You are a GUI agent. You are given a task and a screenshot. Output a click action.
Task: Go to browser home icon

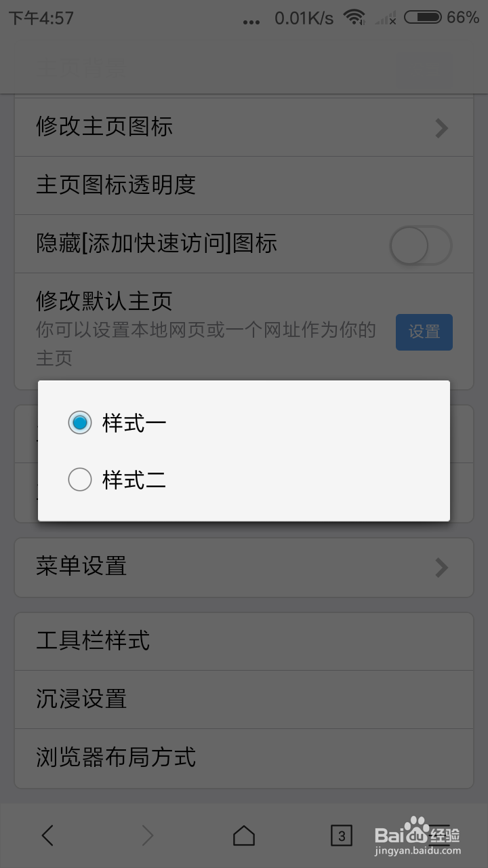244,835
